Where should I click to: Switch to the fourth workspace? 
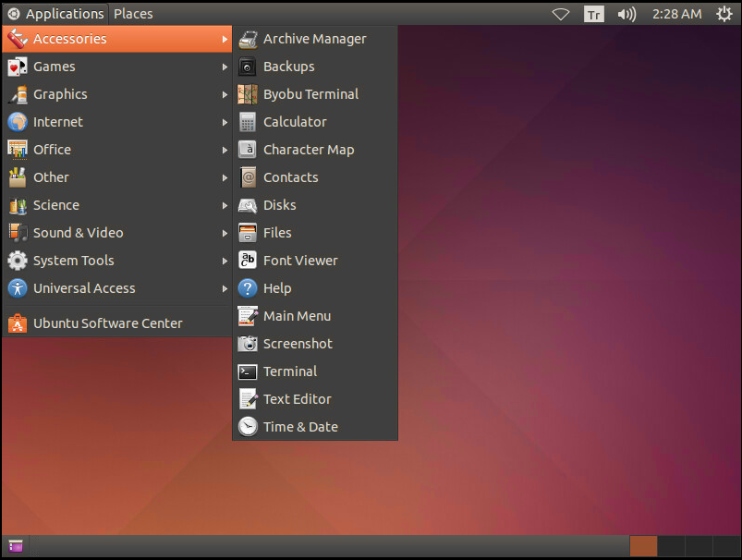coord(726,546)
